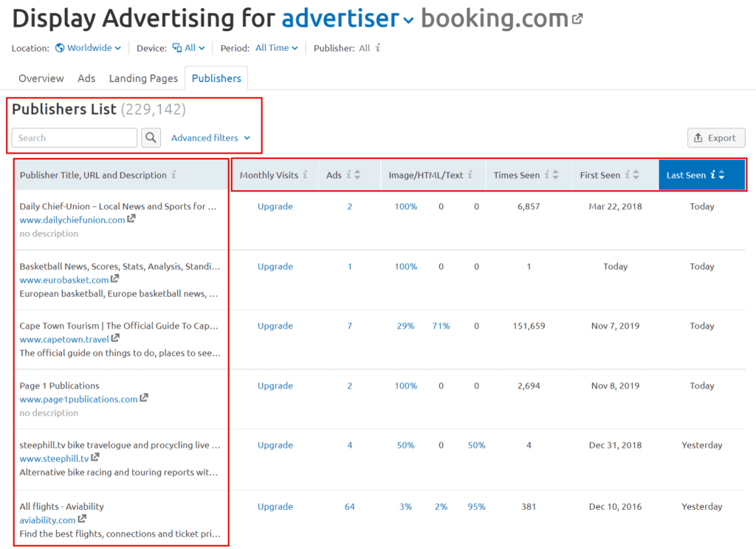Click Upgrade for aviability row
The width and height of the screenshot is (756, 549).
(275, 507)
